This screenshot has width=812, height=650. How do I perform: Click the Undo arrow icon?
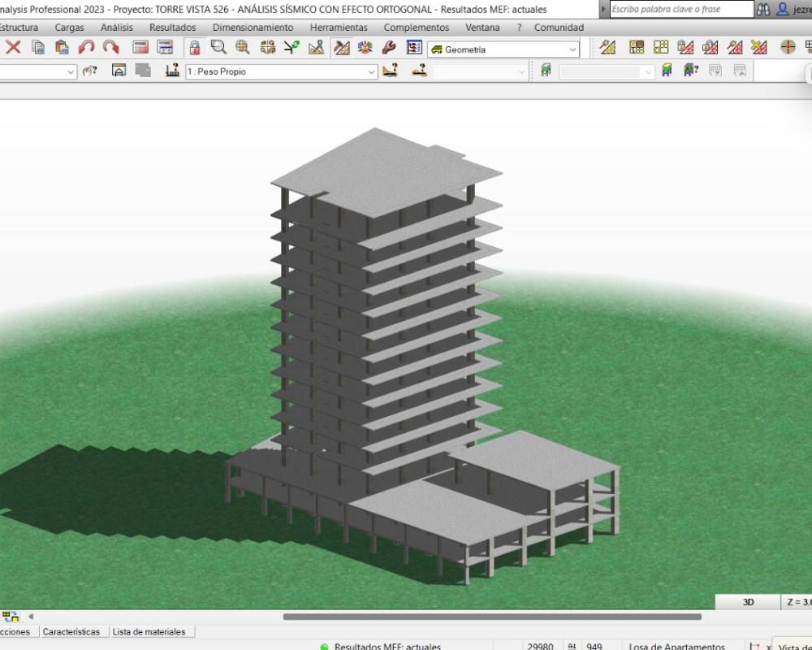[x=86, y=48]
